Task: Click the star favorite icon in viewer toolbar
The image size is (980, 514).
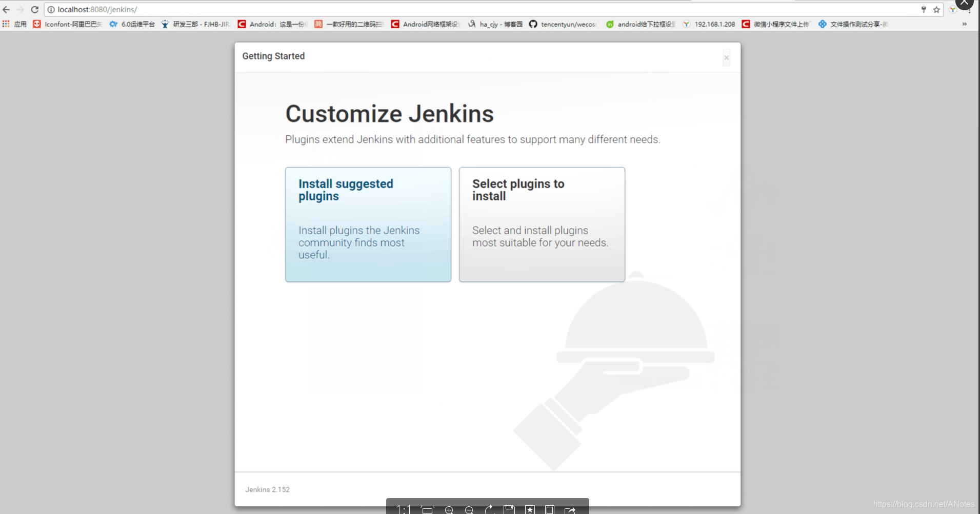Action: [530, 509]
